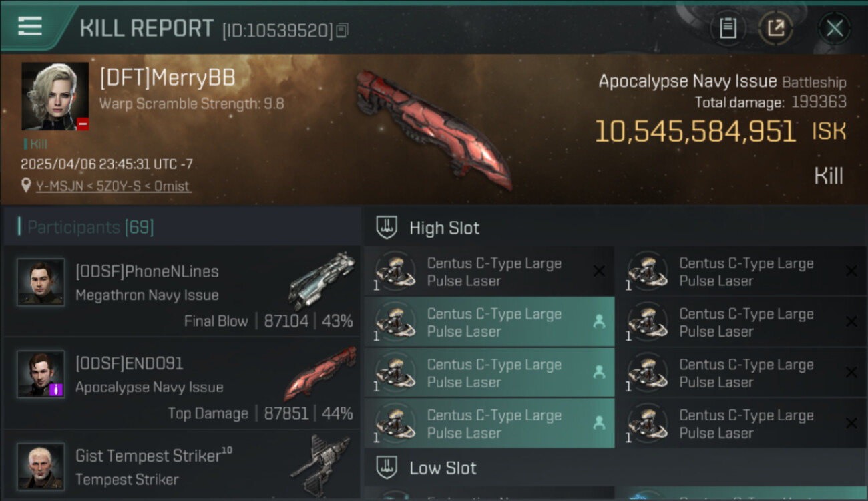Open PhoneNLines participant portrait
868x501 pixels.
41,282
